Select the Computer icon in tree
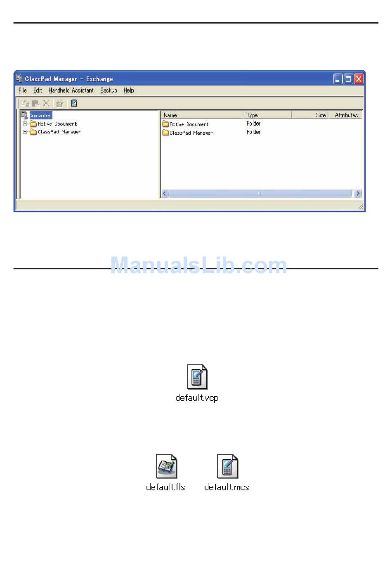 (x=24, y=115)
